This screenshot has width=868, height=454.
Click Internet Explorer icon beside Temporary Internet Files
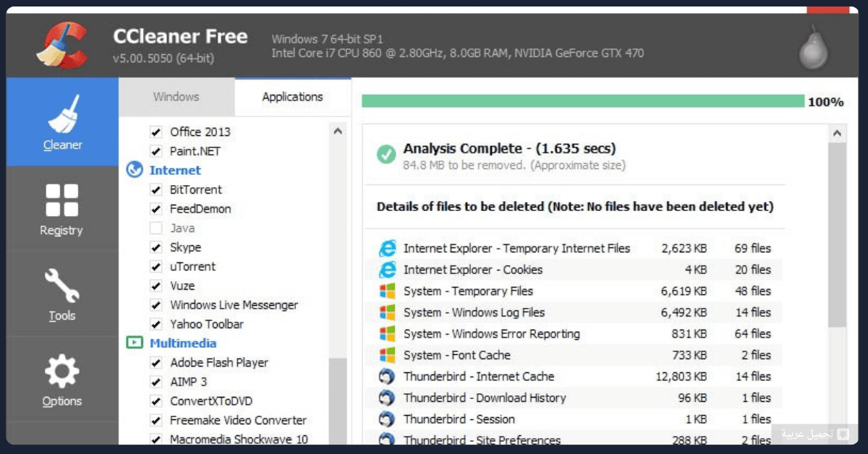388,249
